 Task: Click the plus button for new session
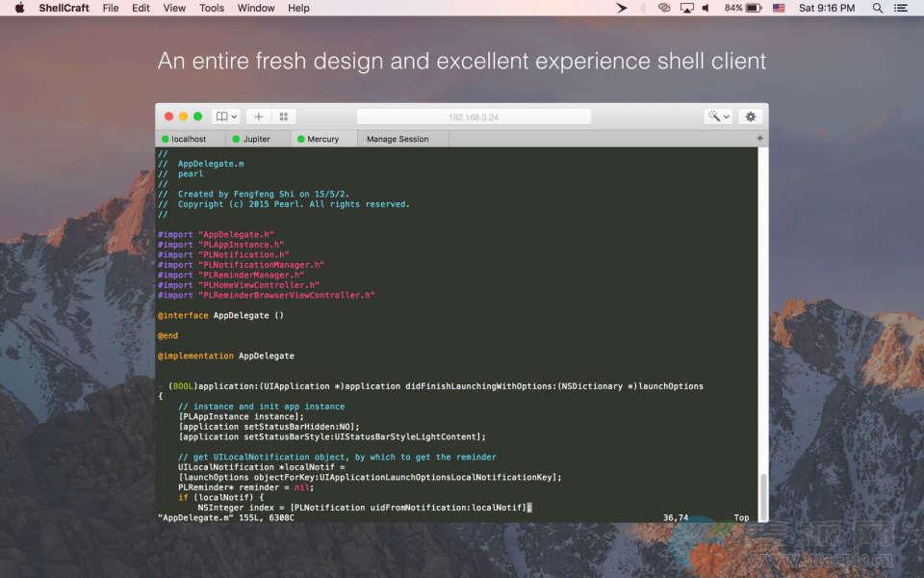tap(258, 117)
